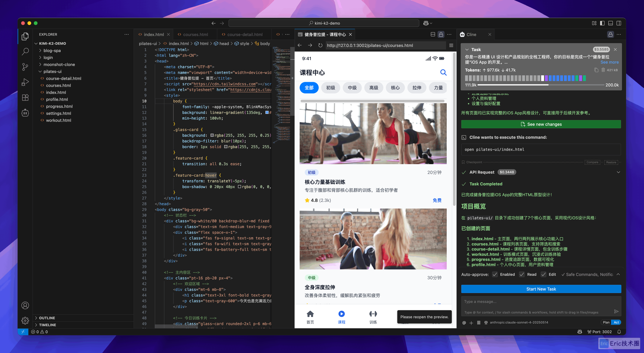Switch Cline to Act mode
Viewport: 644px width, 353px height.
tap(616, 323)
